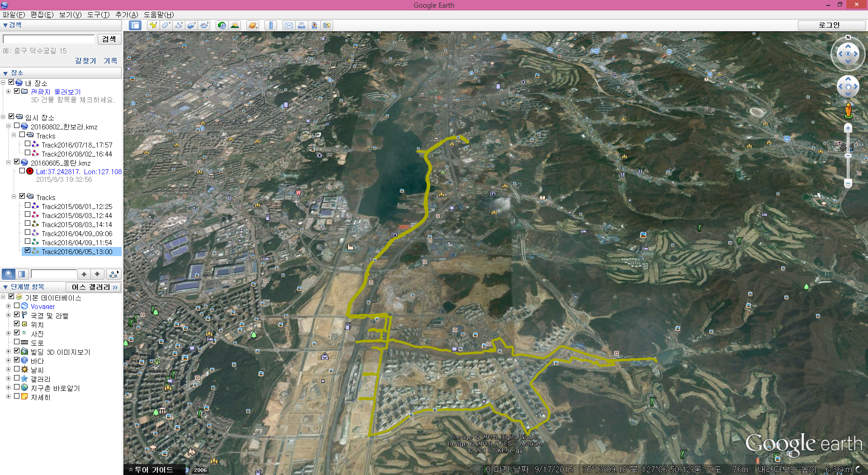The image size is (868, 475).
Task: Toggle the sidebar panel button
Action: pos(135,25)
